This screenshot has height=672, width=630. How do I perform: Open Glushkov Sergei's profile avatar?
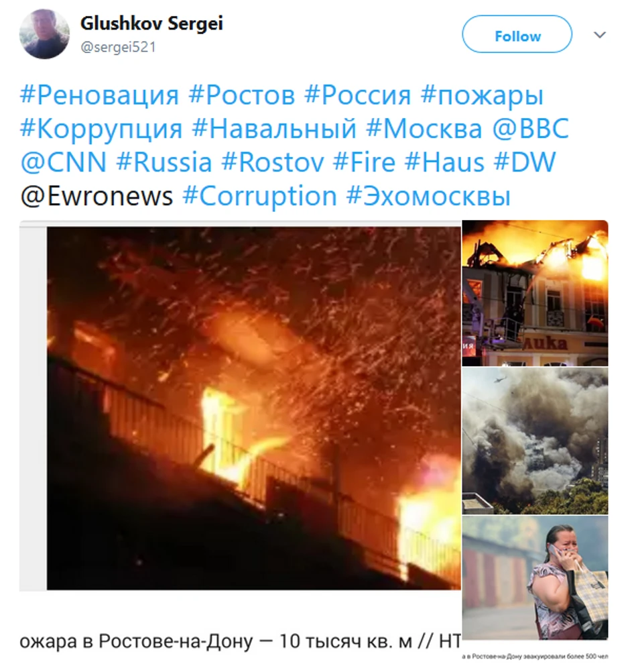(x=44, y=34)
